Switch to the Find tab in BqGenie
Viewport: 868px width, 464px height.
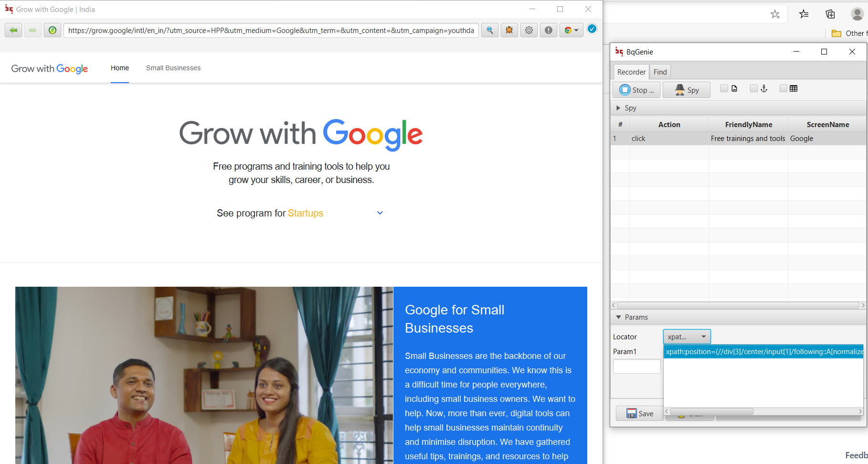(x=660, y=72)
